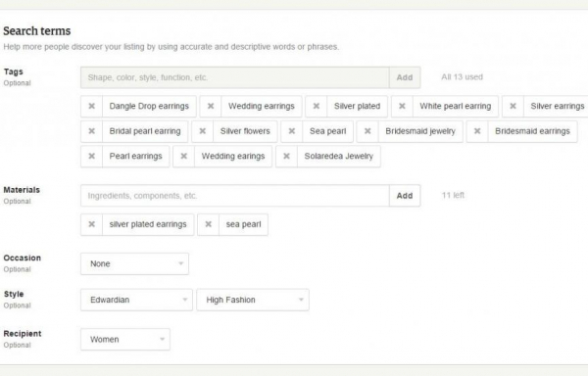Remove the Wedding earrings tag
588x376 pixels.
coord(211,106)
